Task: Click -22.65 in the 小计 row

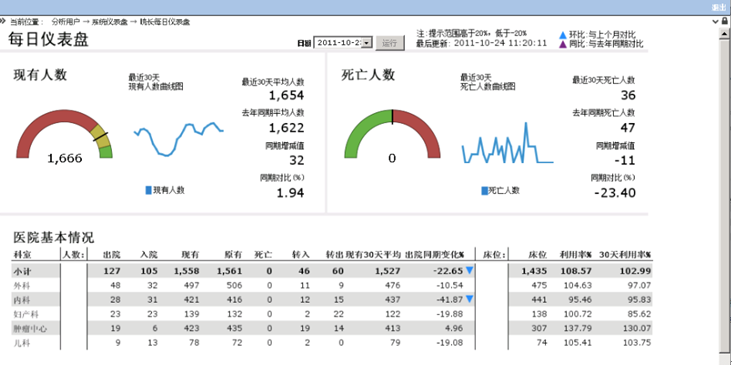Action: [x=447, y=271]
